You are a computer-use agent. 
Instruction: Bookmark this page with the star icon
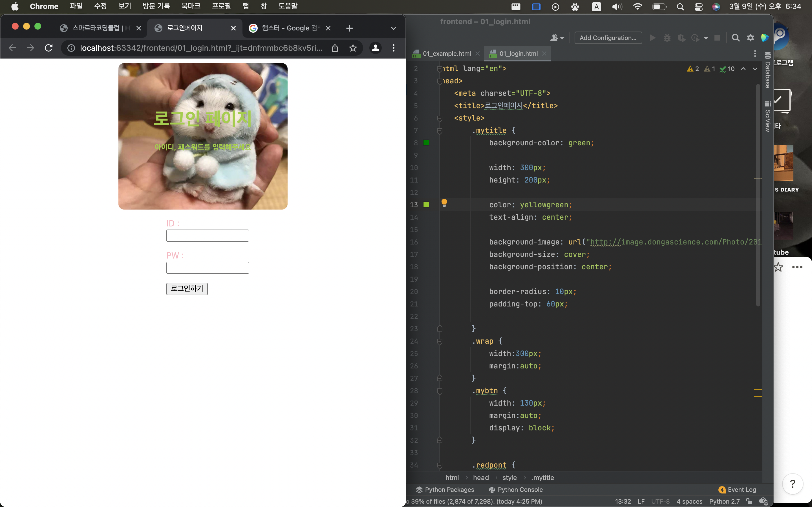click(353, 48)
